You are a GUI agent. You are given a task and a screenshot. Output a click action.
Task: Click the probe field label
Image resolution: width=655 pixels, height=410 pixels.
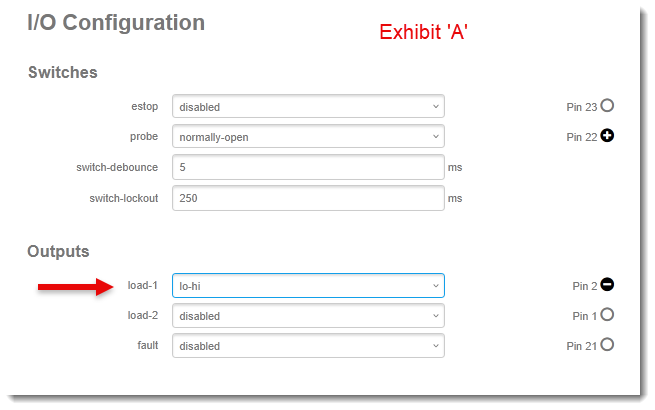144,137
